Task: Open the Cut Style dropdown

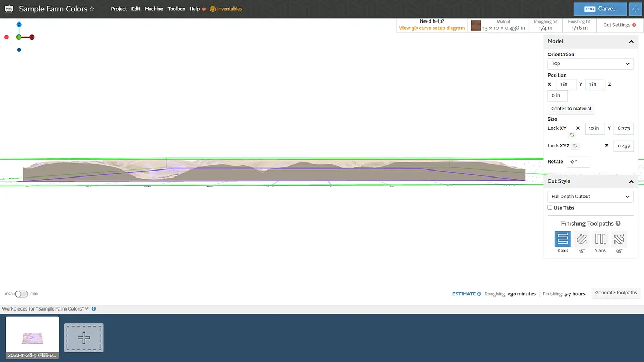Action: pos(590,197)
